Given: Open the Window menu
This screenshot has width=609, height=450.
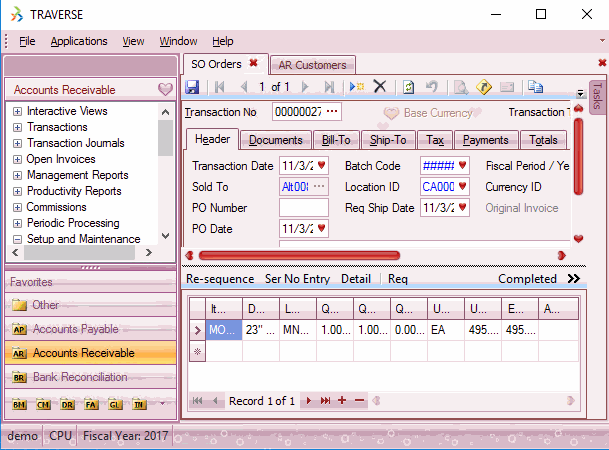Looking at the screenshot, I should (x=178, y=41).
